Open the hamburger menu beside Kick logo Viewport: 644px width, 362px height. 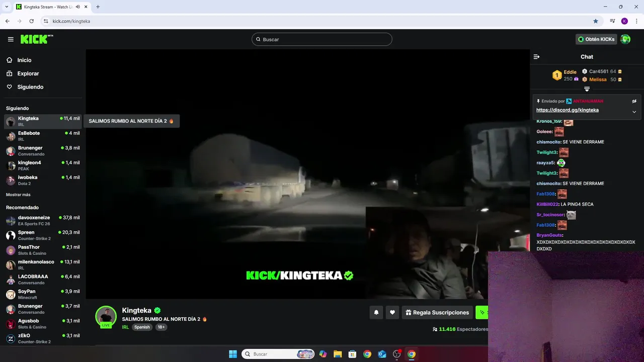11,39
